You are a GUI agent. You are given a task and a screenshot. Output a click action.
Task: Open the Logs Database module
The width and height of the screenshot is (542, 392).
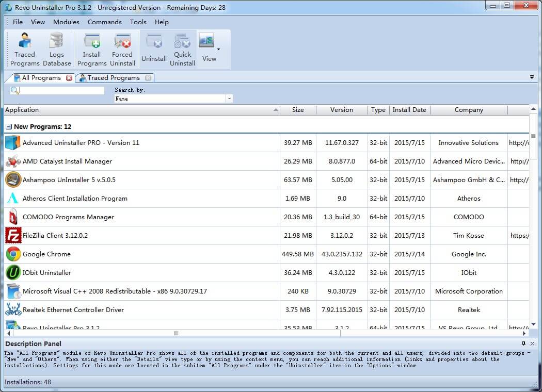[x=57, y=50]
